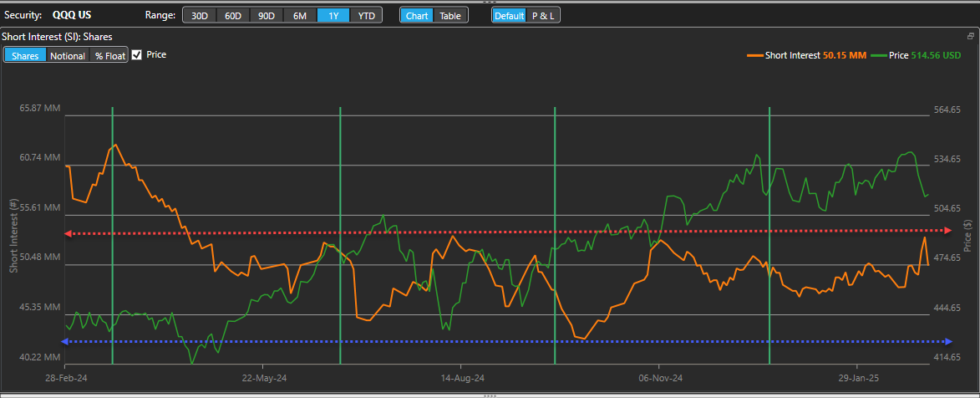The width and height of the screenshot is (980, 398).
Task: Click the Short Interest (#) axis title
Action: click(13, 236)
